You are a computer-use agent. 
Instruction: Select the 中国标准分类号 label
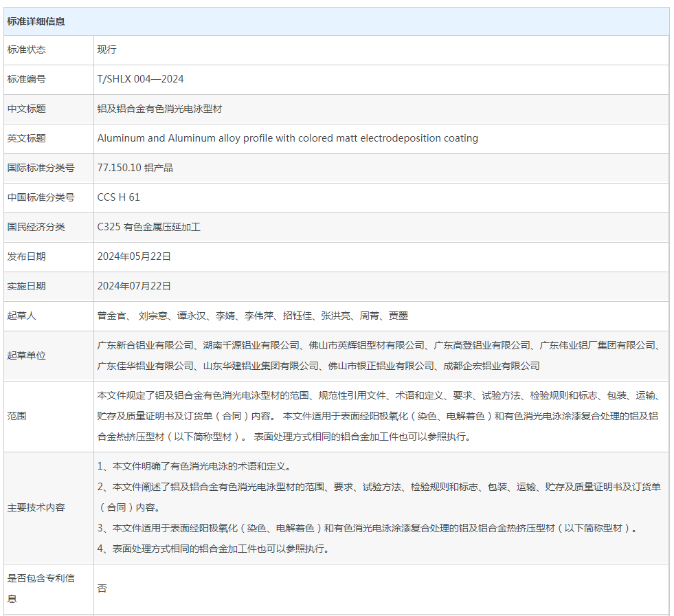click(41, 197)
